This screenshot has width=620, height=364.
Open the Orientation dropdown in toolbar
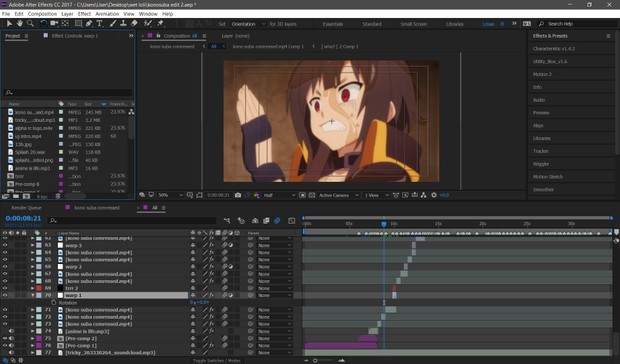[x=248, y=24]
